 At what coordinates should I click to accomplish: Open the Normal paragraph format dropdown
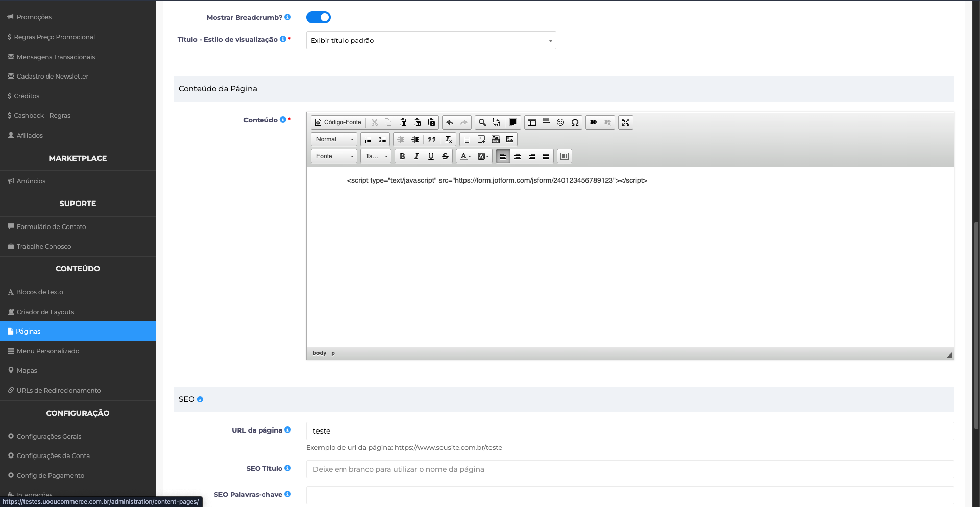coord(334,139)
